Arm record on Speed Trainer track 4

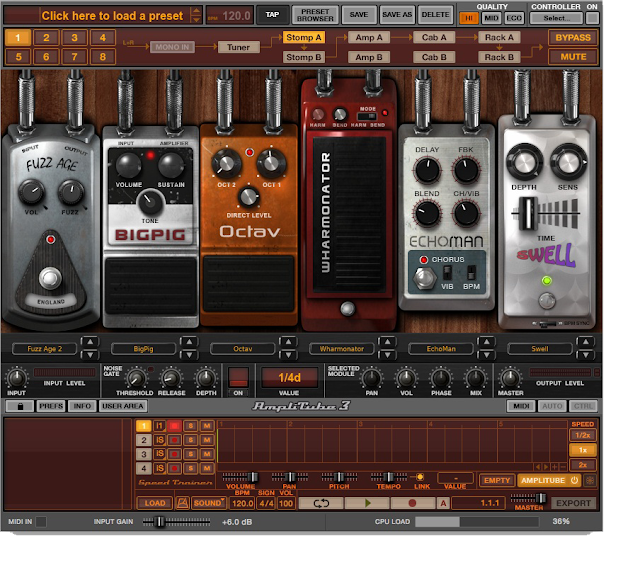(175, 468)
